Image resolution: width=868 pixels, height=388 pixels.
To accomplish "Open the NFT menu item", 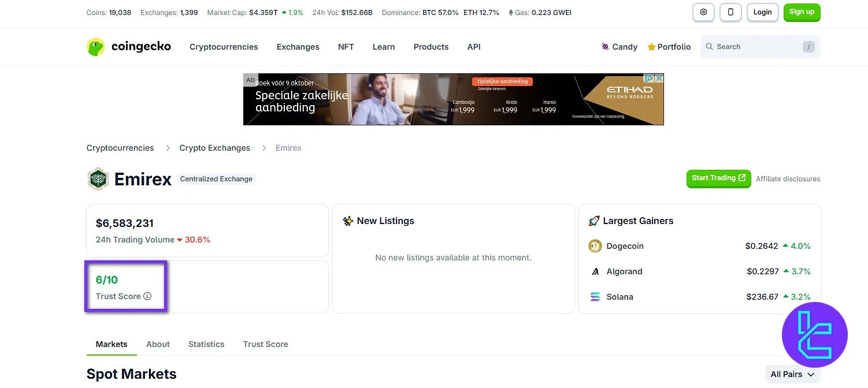I will click(346, 47).
